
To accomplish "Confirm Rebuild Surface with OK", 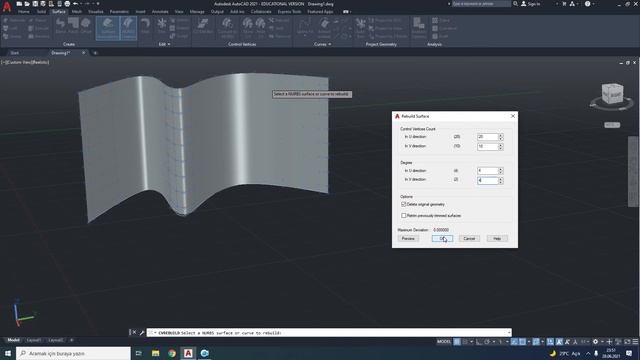I will (x=442, y=238).
